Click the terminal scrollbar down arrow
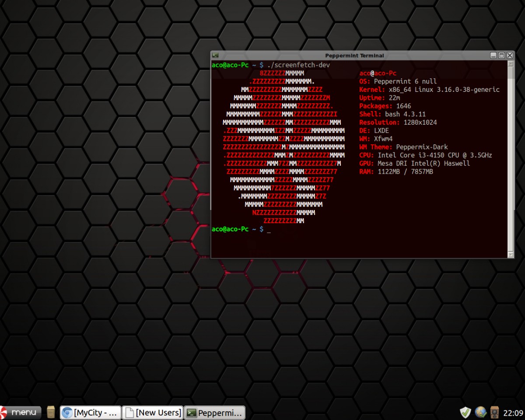The height and width of the screenshot is (420, 525). (511, 254)
